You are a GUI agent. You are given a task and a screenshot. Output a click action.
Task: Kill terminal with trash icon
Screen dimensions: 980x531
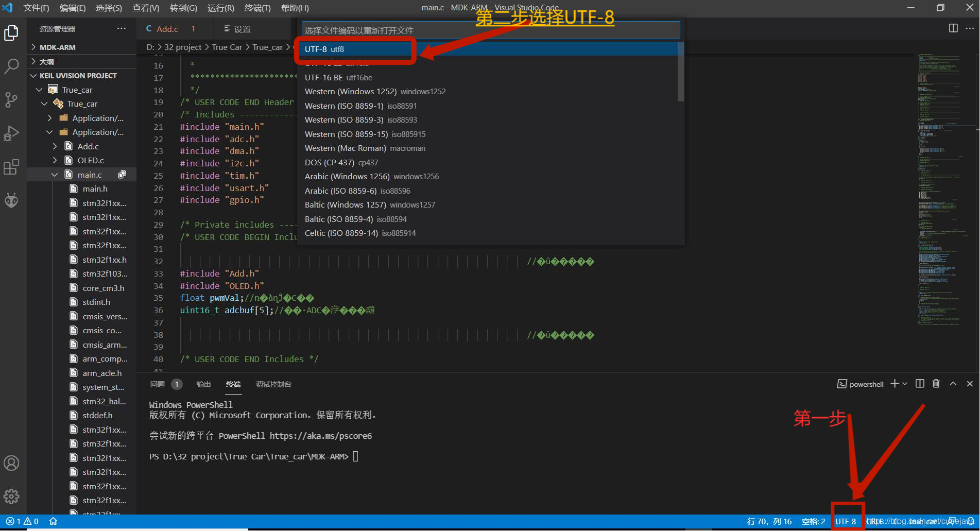[936, 384]
